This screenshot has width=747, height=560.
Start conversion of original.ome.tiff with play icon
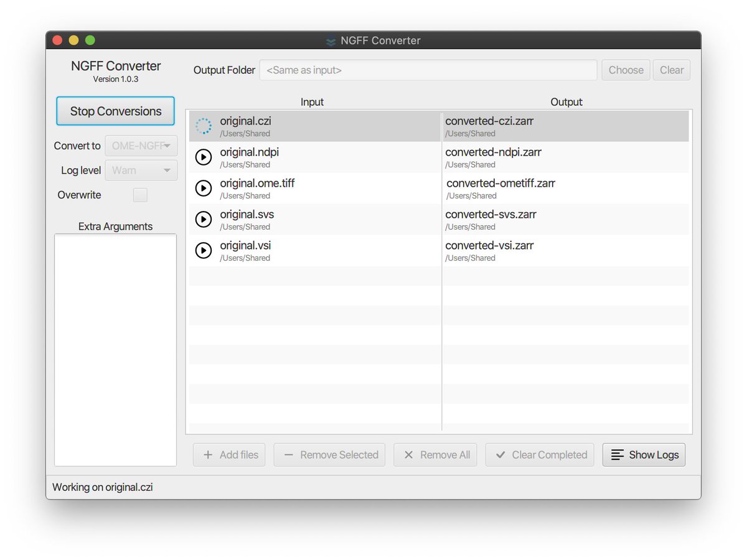point(204,189)
